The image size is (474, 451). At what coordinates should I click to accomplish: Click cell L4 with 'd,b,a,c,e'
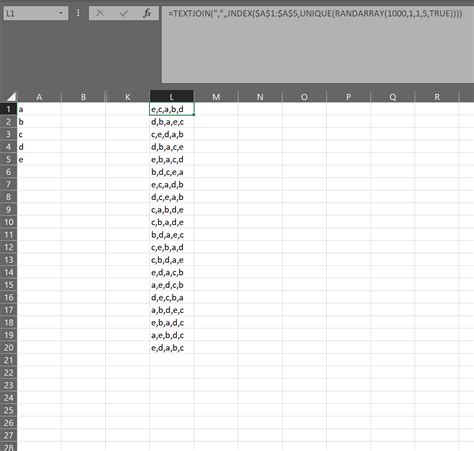(171, 147)
